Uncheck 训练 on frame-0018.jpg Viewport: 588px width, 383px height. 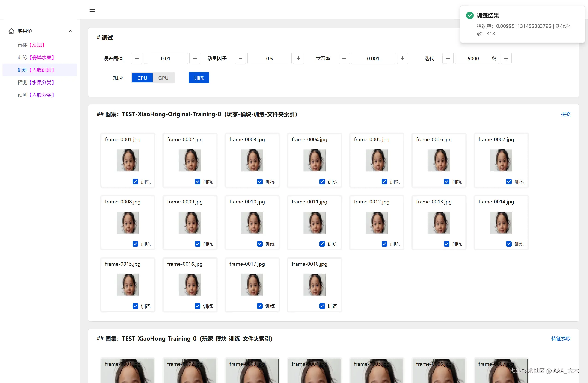click(322, 306)
